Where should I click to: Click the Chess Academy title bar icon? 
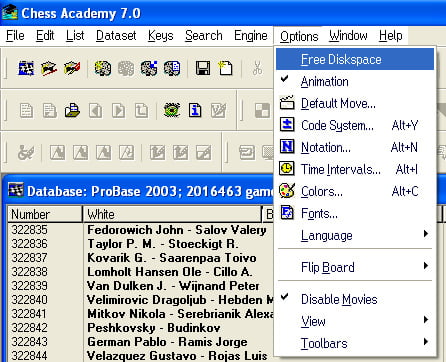pyautogui.click(x=10, y=12)
